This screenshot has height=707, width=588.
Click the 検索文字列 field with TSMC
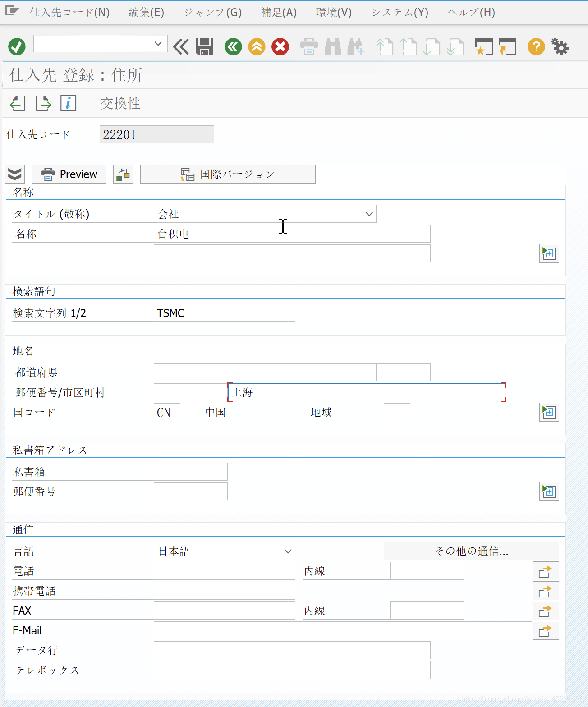coord(225,313)
